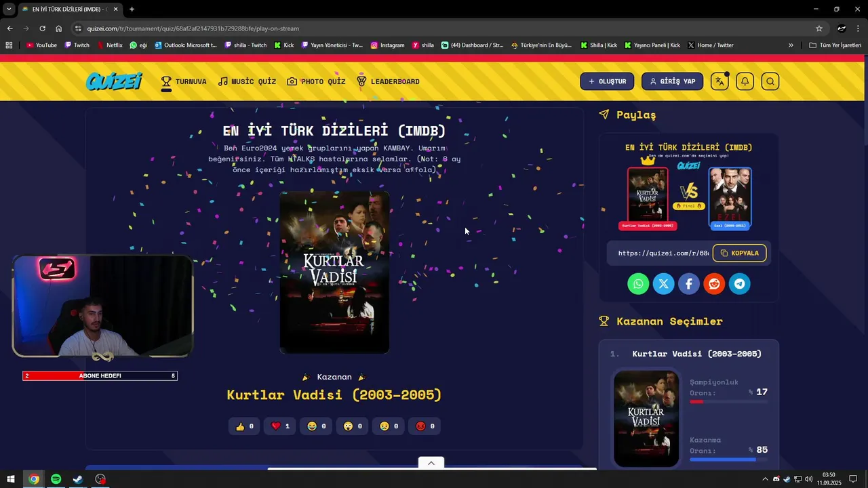Click the angry emoji reaction
The width and height of the screenshot is (868, 488).
[425, 426]
